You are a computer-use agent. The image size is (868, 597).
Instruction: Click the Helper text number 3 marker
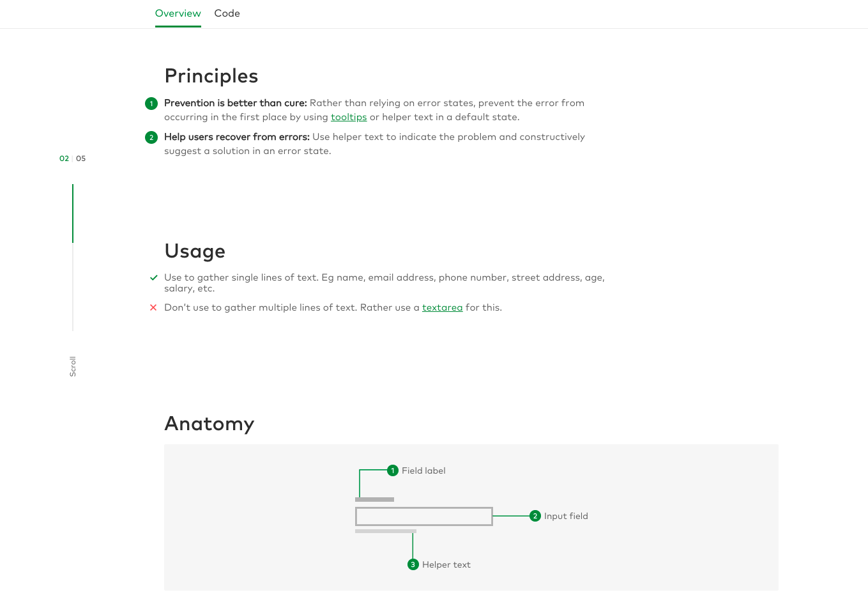pos(413,564)
